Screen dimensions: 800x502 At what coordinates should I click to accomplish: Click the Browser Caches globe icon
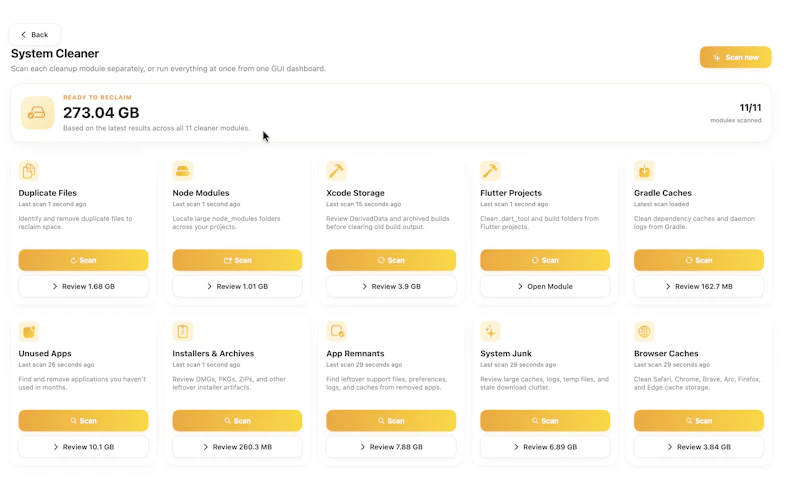[644, 332]
